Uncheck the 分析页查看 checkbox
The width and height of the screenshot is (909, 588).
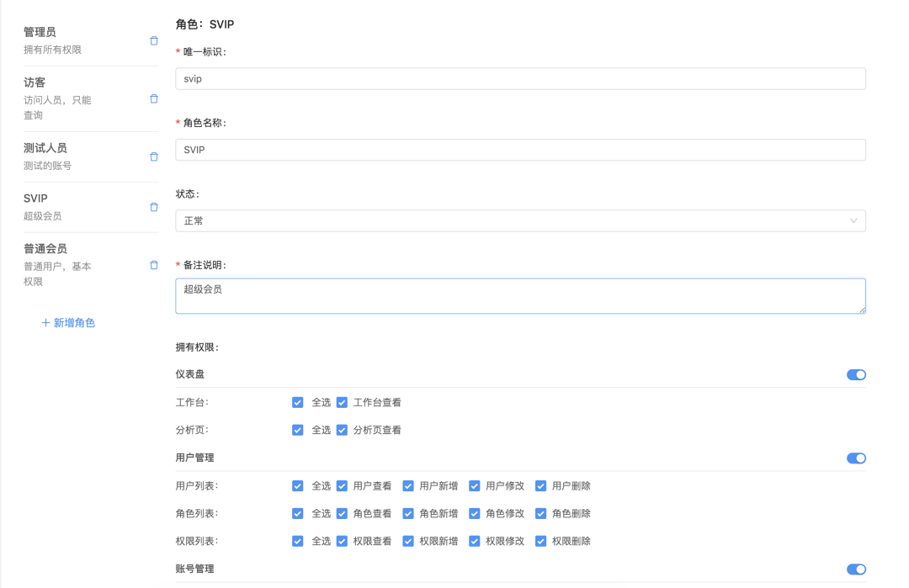[342, 430]
